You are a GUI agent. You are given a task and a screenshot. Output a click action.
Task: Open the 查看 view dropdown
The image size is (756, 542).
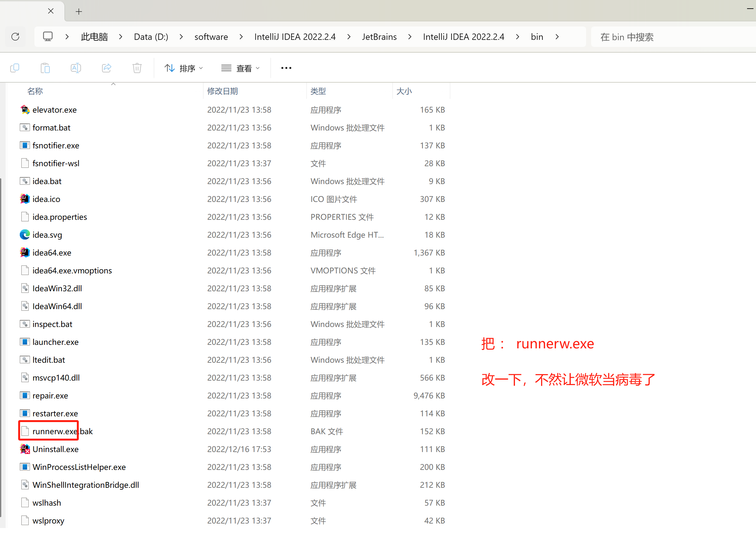point(240,68)
